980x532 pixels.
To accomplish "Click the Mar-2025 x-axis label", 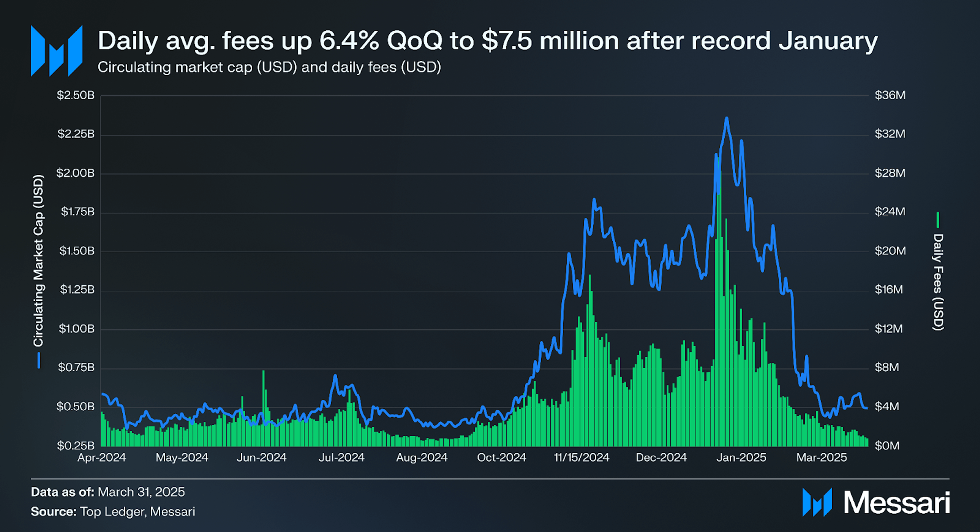I will point(821,457).
